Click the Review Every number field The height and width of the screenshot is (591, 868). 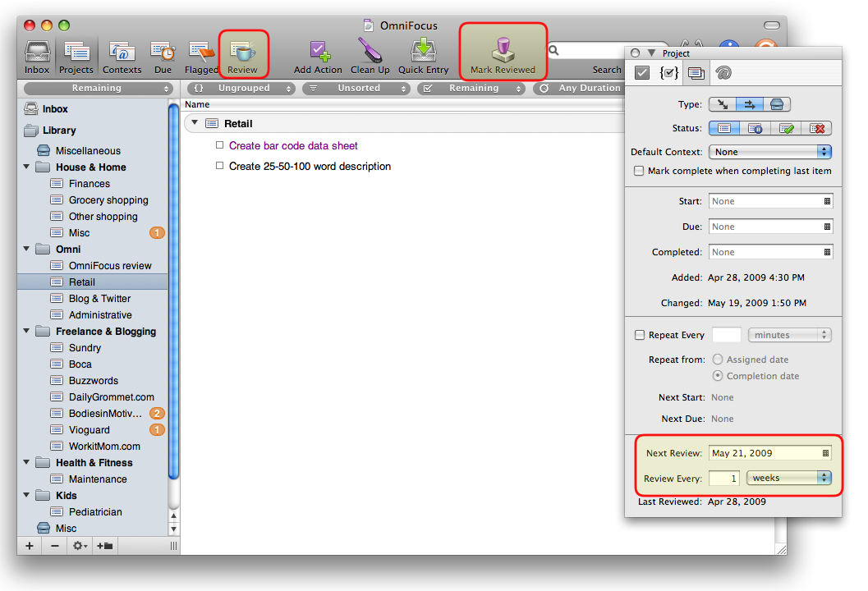pyautogui.click(x=724, y=478)
